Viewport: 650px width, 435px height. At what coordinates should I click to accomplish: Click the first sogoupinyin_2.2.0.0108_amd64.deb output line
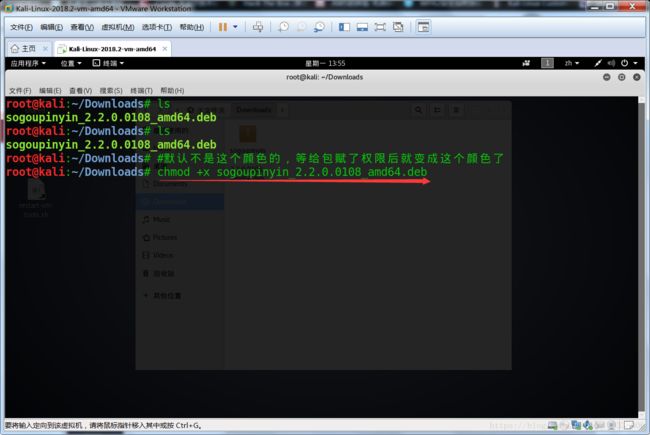click(x=111, y=117)
